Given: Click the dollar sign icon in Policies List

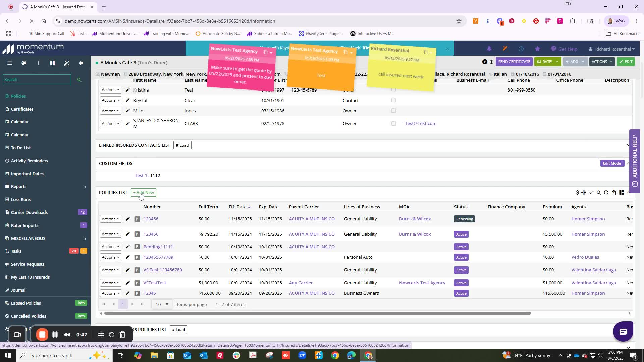Looking at the screenshot, I should pos(577,193).
